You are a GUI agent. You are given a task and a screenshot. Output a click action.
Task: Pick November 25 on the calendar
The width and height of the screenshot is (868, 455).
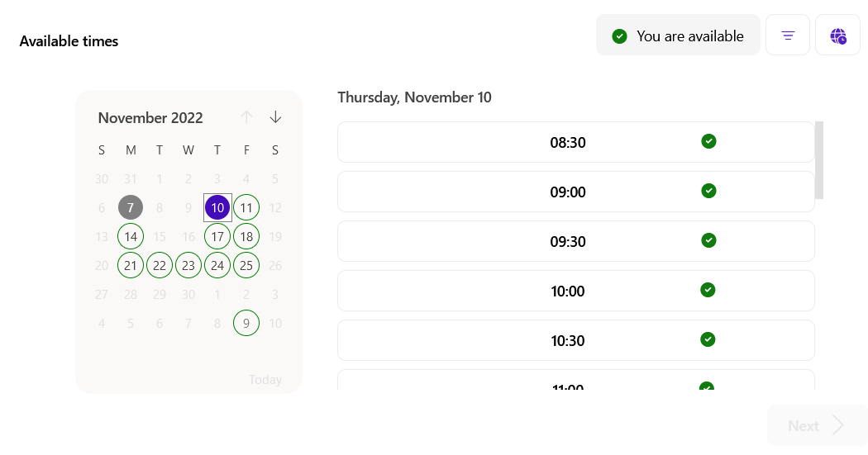click(x=246, y=266)
